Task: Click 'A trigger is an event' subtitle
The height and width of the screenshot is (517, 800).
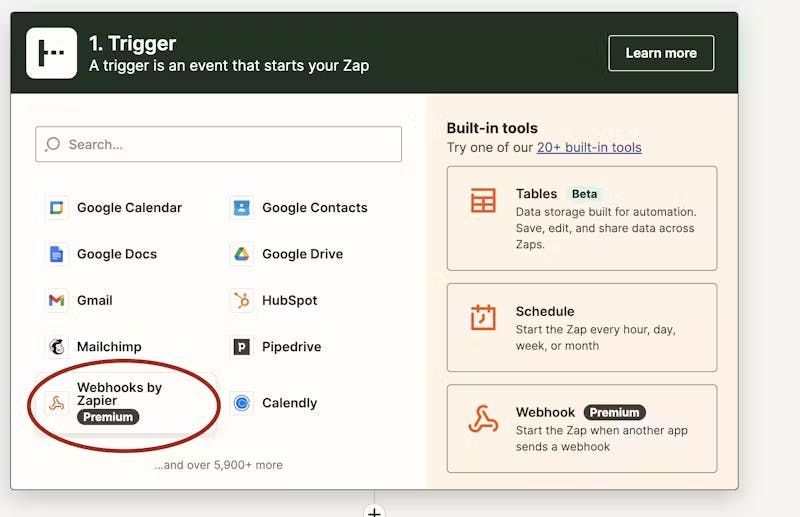Action: pyautogui.click(x=229, y=66)
